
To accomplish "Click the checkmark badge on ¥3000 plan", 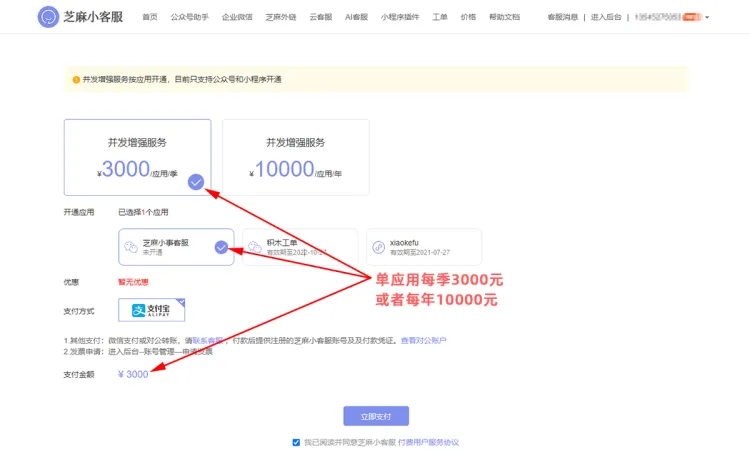I will 196,182.
